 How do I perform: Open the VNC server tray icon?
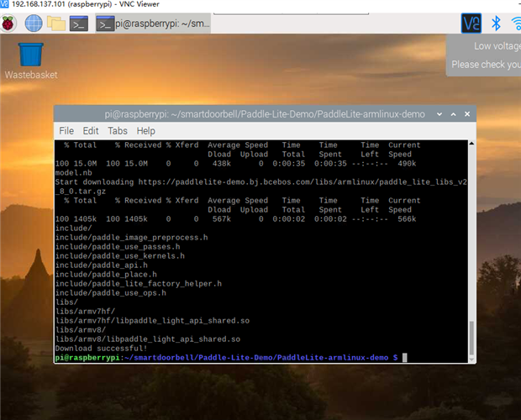(x=471, y=24)
